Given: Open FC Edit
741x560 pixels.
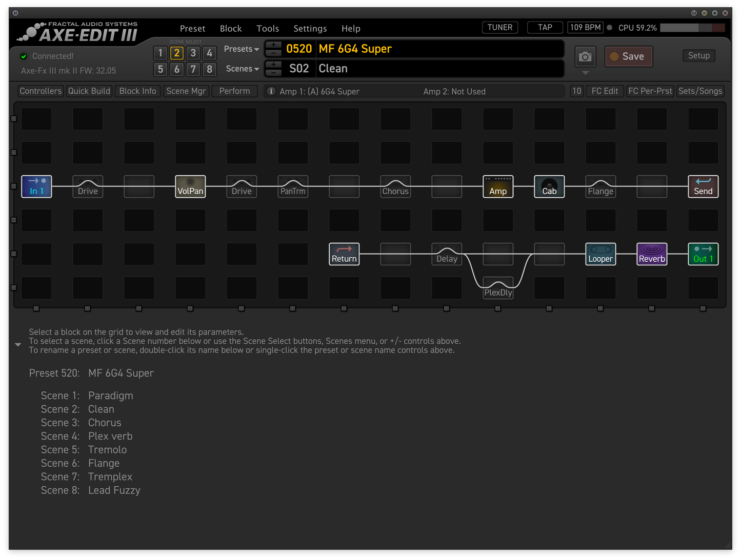Looking at the screenshot, I should [605, 91].
